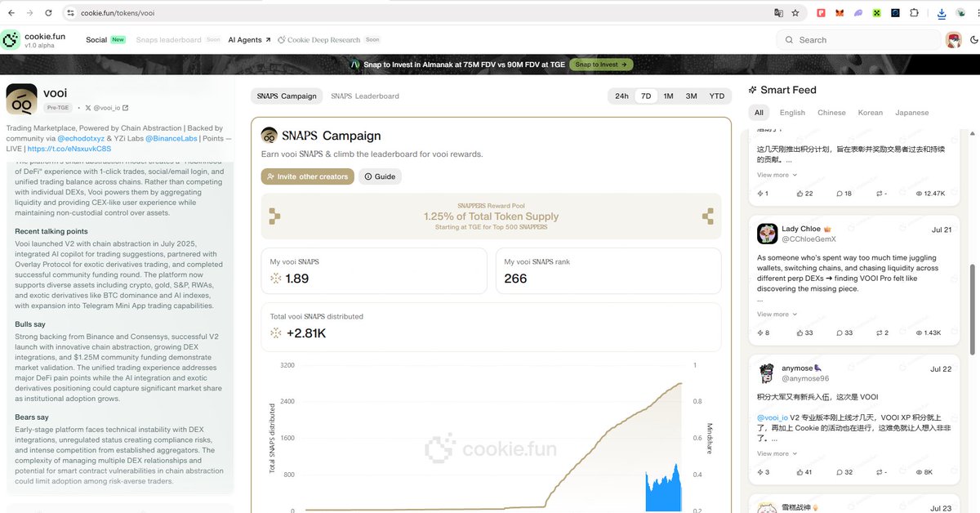Open the MetaMask fox extension

[840, 13]
